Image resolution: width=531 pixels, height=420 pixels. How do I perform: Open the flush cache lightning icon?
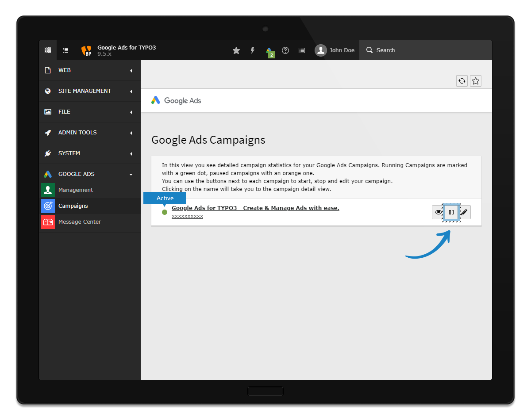253,50
